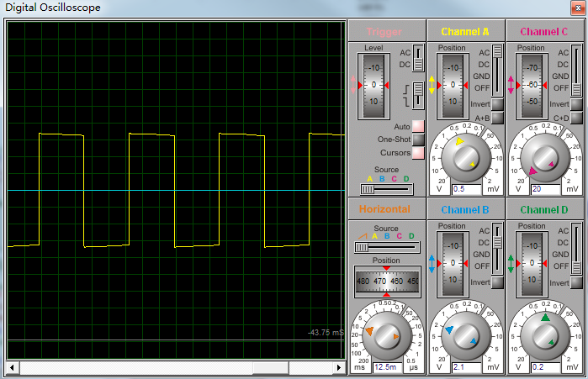
Task: Click the -43.75 mS time readout
Action: (326, 333)
